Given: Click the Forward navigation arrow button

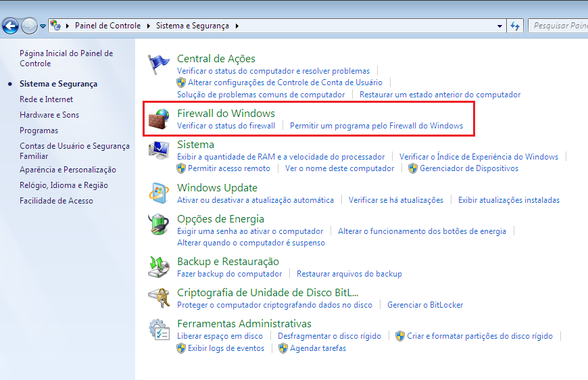Looking at the screenshot, I should tap(29, 26).
